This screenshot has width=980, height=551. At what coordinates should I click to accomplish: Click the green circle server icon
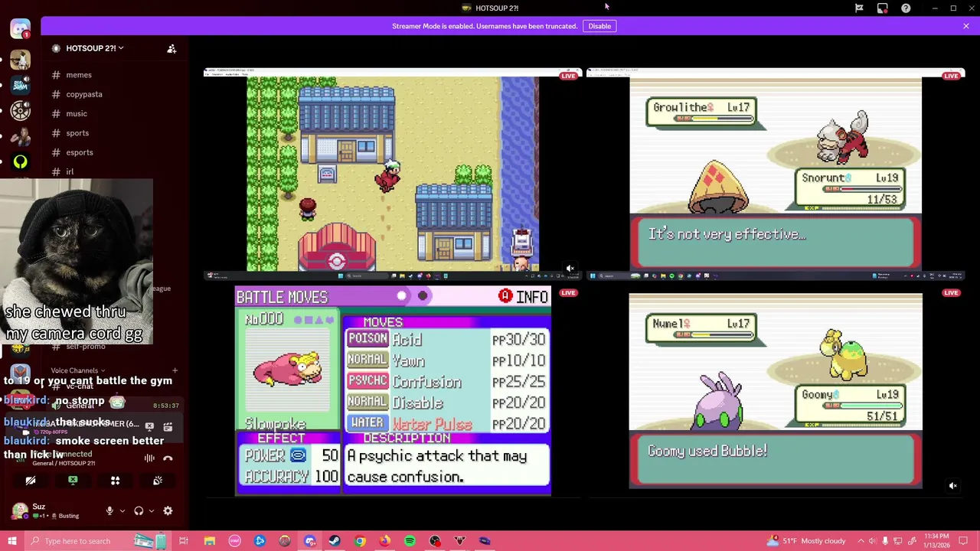pos(20,161)
